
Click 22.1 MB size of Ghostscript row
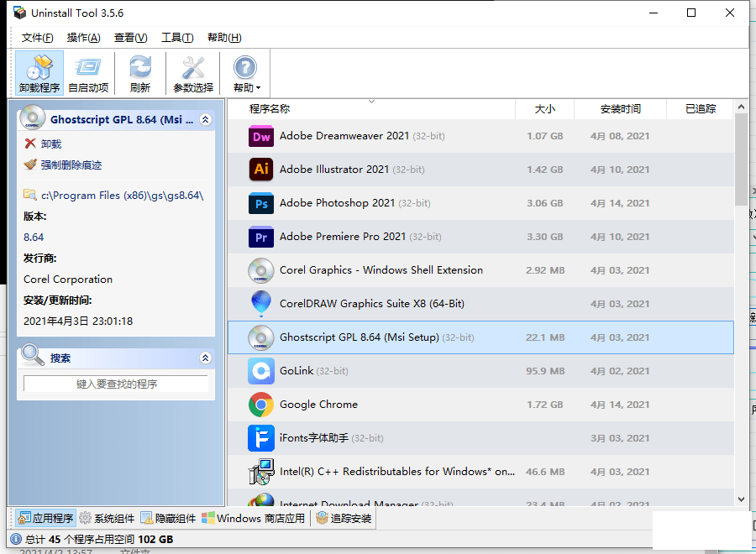[545, 337]
